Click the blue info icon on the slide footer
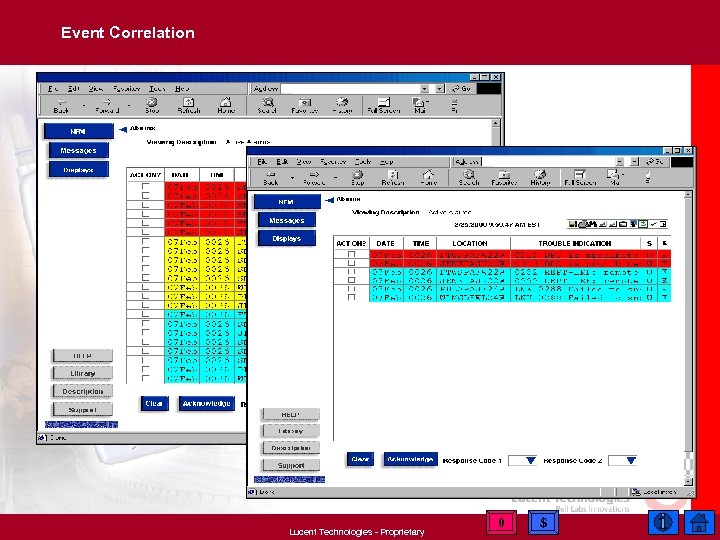This screenshot has width=720, height=540. click(x=662, y=522)
